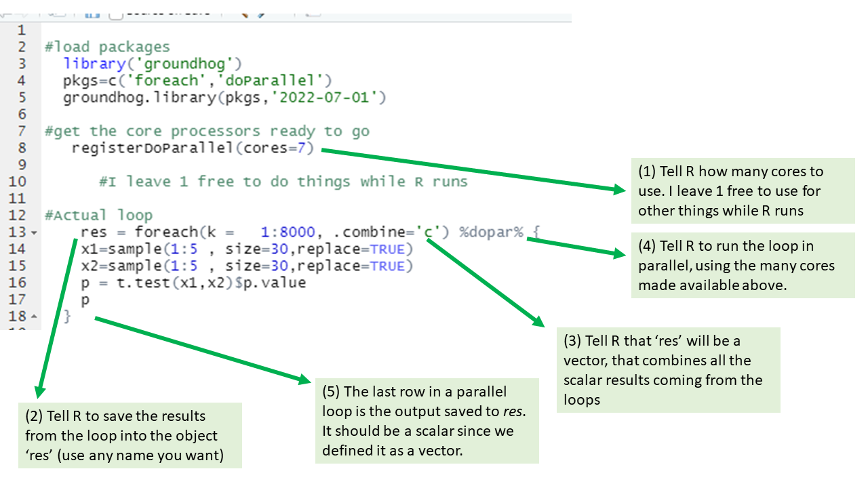Click the %dopar% operator in code
This screenshot has height=488, width=868.
point(491,232)
